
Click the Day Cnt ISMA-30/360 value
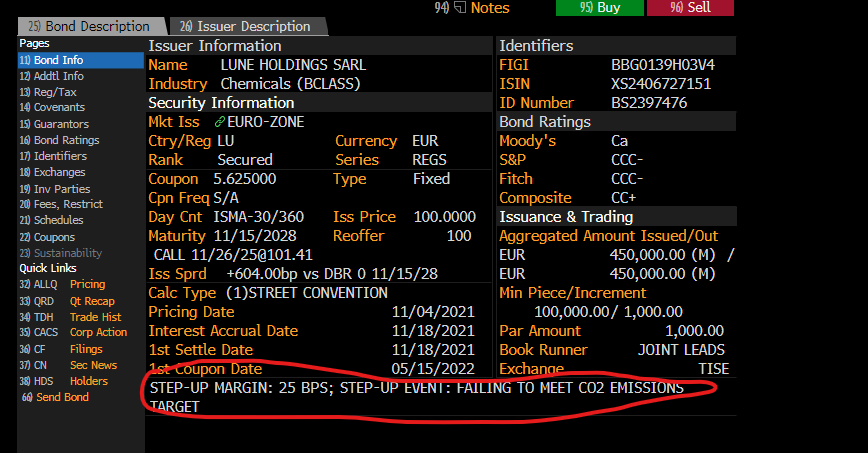click(x=259, y=217)
